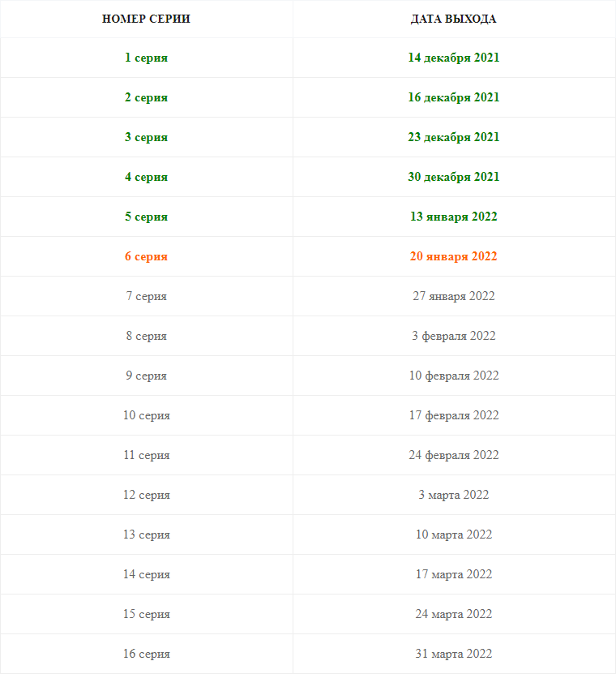The width and height of the screenshot is (616, 674).
Task: Click the date "23 декабря 2021"
Action: (454, 137)
